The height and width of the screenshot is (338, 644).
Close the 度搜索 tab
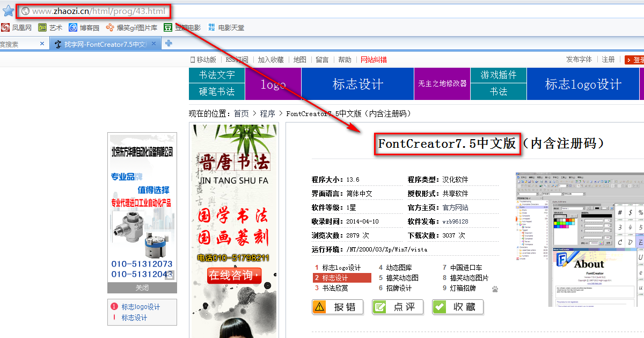pyautogui.click(x=42, y=44)
